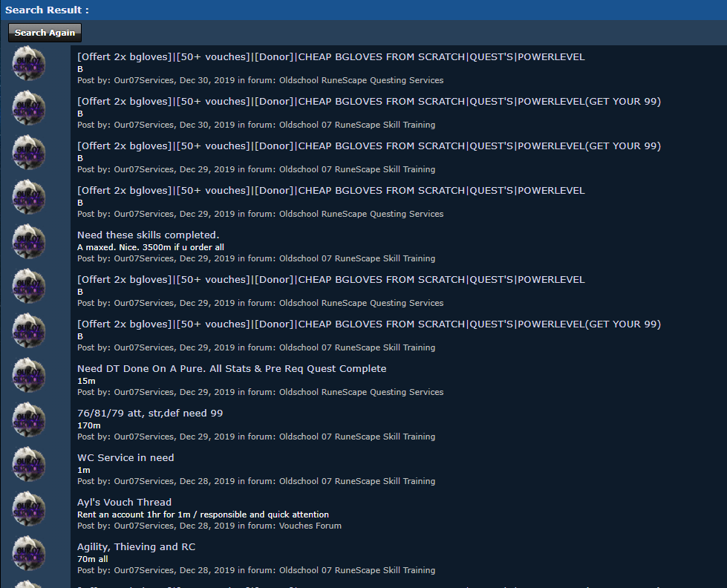Click the avatar beside the Dec 30 Skill Training post
The width and height of the screenshot is (727, 588).
point(29,108)
